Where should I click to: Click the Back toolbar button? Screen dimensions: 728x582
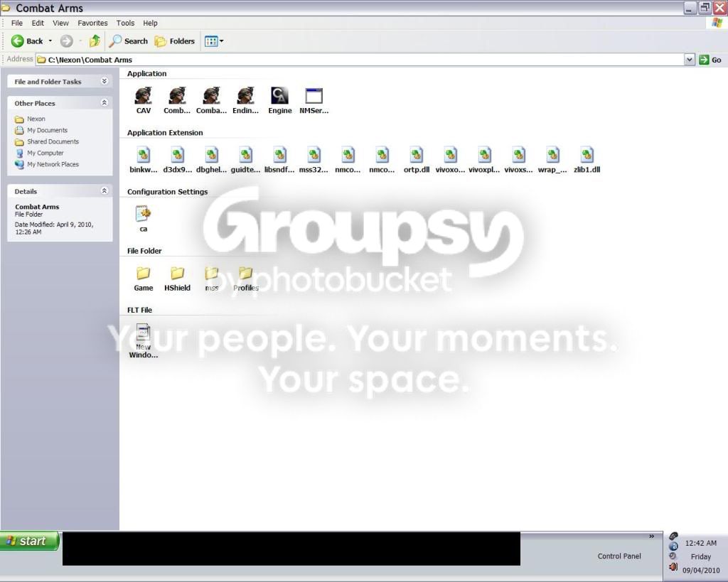click(27, 41)
